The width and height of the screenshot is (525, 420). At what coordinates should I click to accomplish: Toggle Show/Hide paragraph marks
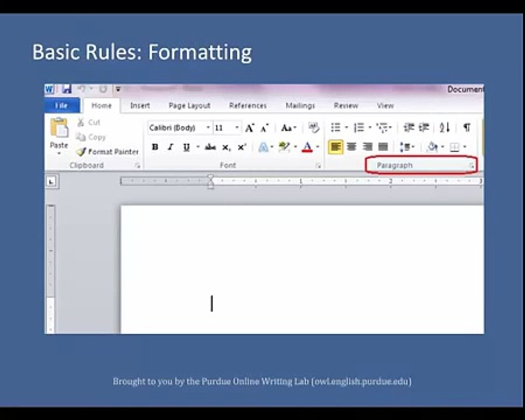pos(467,128)
